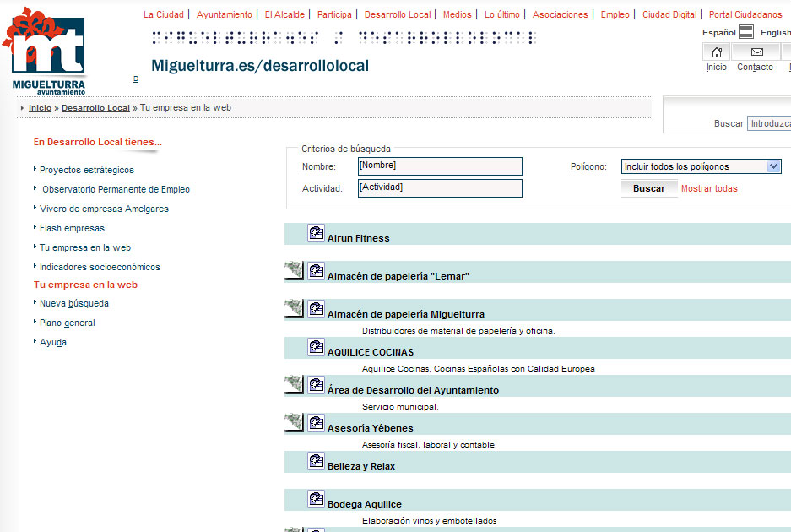Open the Airun Fitness company entry
Image resolution: width=791 pixels, height=532 pixels.
tap(359, 238)
